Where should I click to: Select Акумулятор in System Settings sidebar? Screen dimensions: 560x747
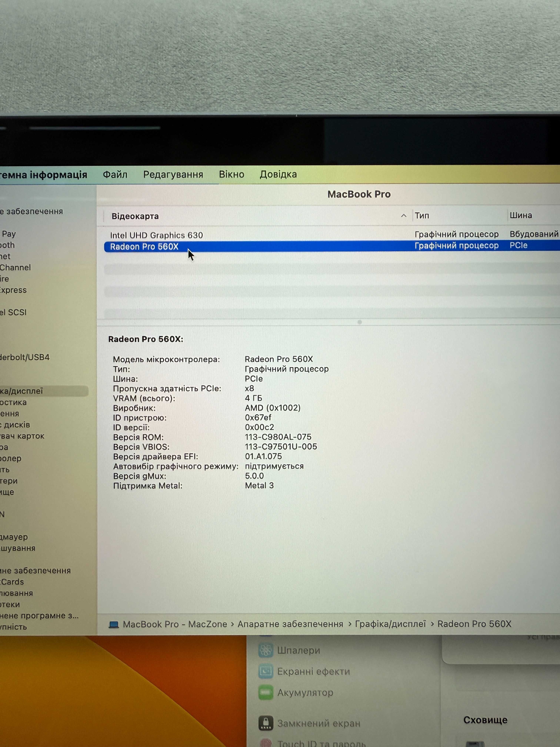305,693
